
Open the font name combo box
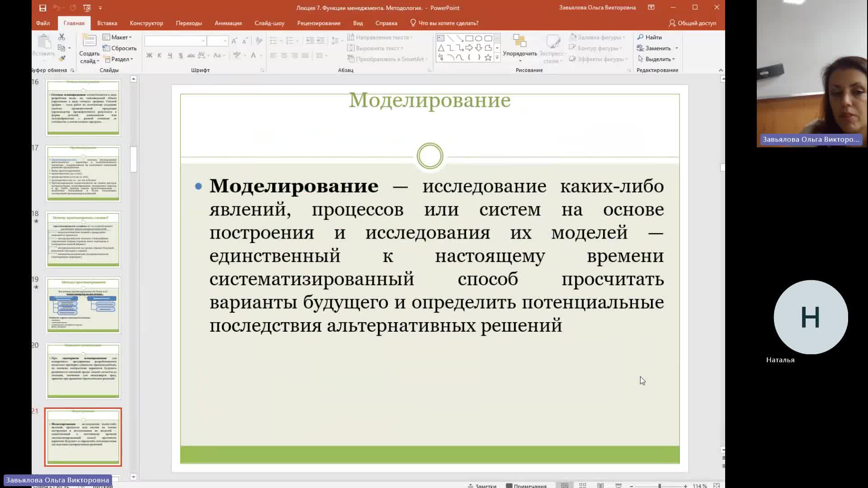tap(175, 41)
